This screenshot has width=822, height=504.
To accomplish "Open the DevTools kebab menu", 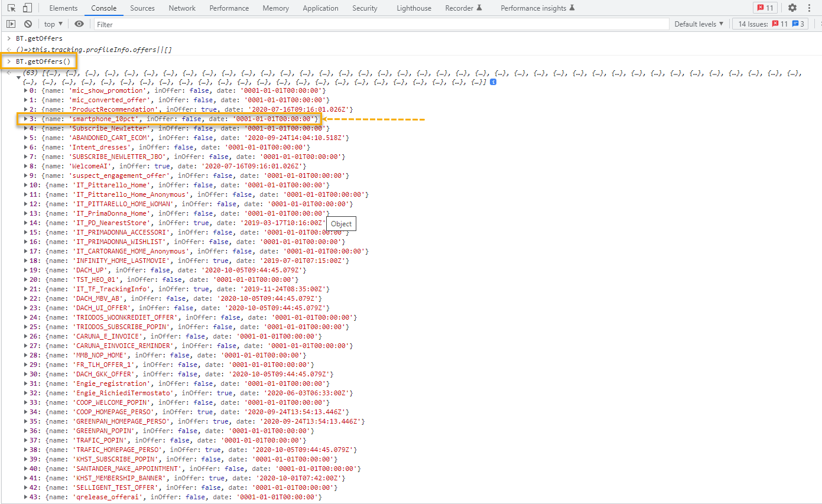I will click(x=809, y=8).
